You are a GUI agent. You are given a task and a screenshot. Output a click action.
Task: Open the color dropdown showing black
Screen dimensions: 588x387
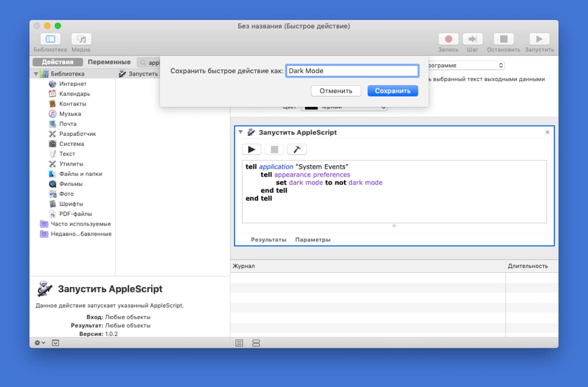click(x=344, y=107)
